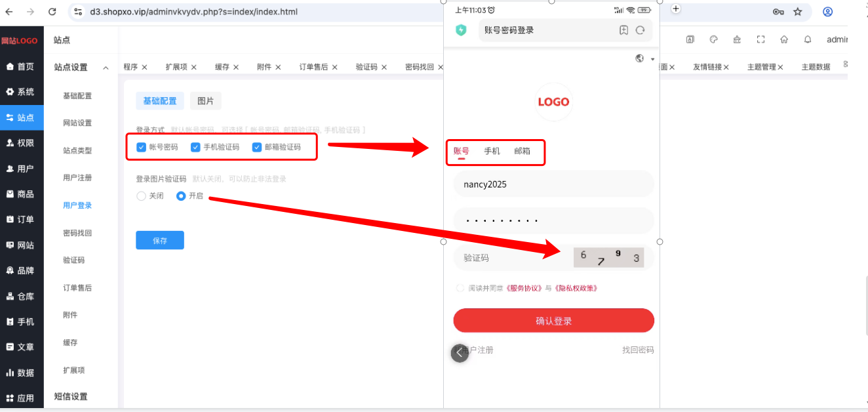Toggle the 手机验证码 login method checkbox

[x=195, y=147]
